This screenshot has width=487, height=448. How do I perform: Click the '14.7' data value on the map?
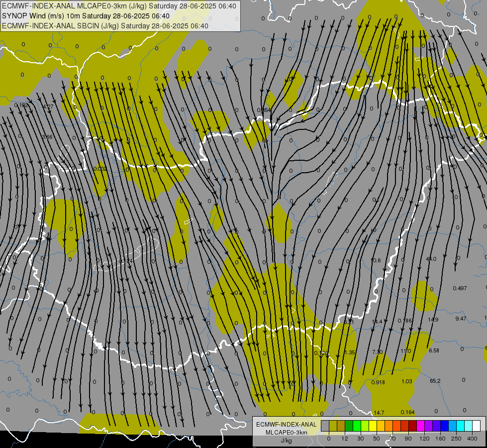pyautogui.click(x=379, y=413)
